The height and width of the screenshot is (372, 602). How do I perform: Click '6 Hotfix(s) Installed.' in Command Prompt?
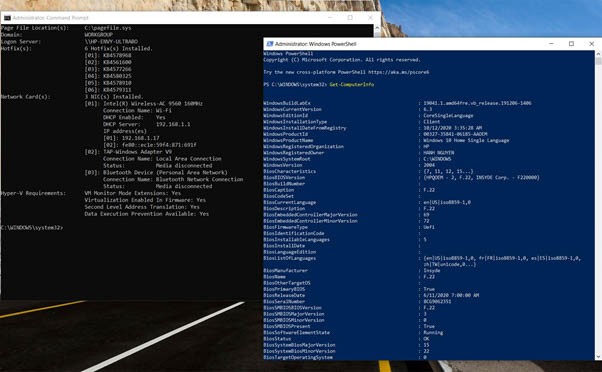(x=119, y=48)
